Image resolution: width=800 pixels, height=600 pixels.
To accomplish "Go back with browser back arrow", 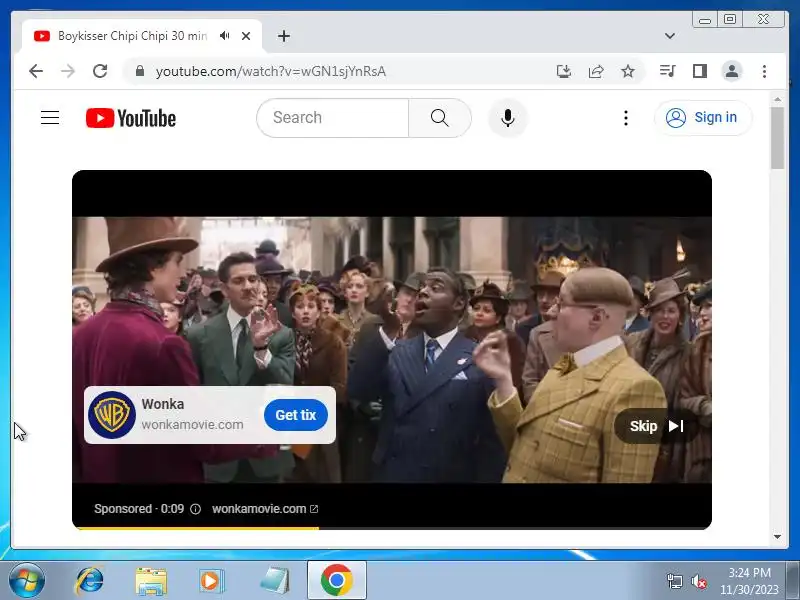I will coord(36,71).
